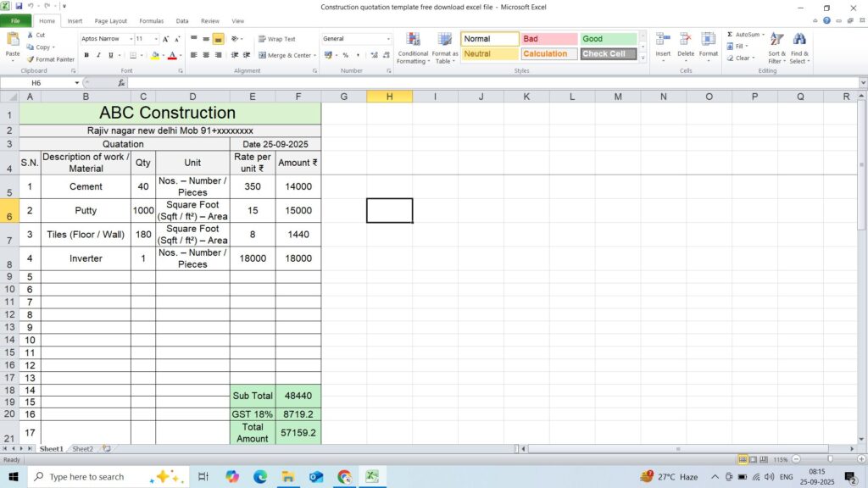Expand the General number format dropdown
Image resolution: width=868 pixels, height=488 pixels.
point(388,39)
